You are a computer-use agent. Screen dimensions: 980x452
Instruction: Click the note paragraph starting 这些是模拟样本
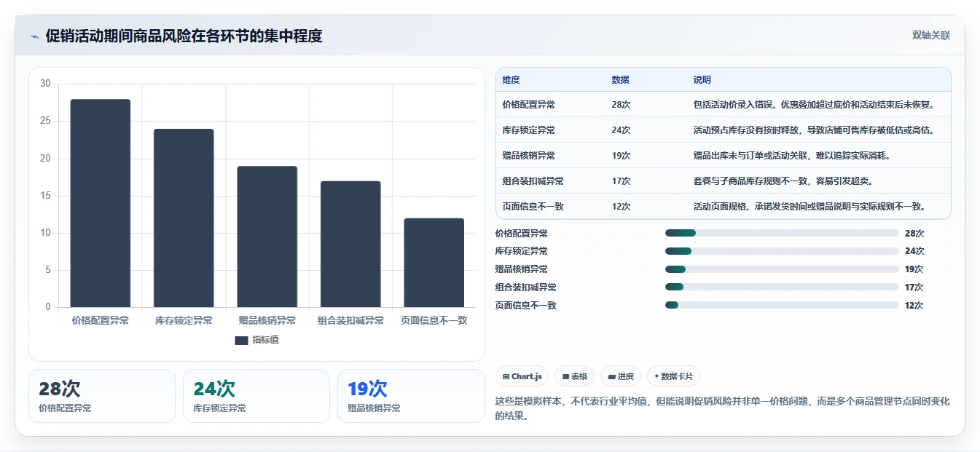[x=722, y=408]
